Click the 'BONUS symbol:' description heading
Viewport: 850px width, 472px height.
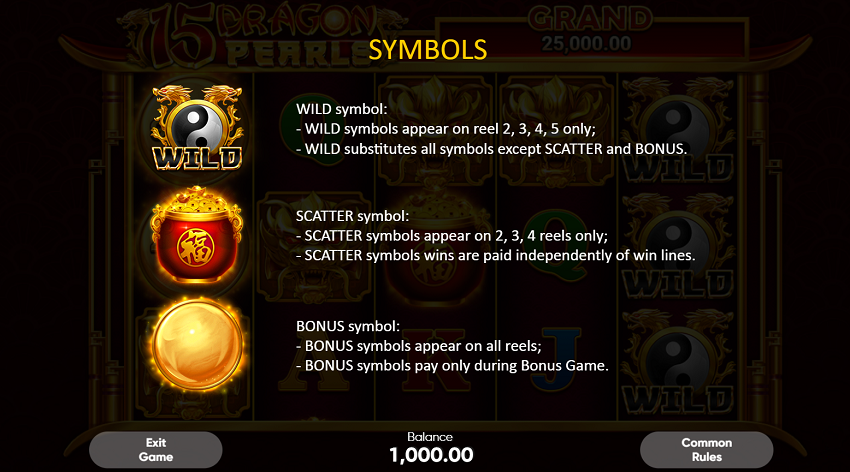tap(347, 326)
